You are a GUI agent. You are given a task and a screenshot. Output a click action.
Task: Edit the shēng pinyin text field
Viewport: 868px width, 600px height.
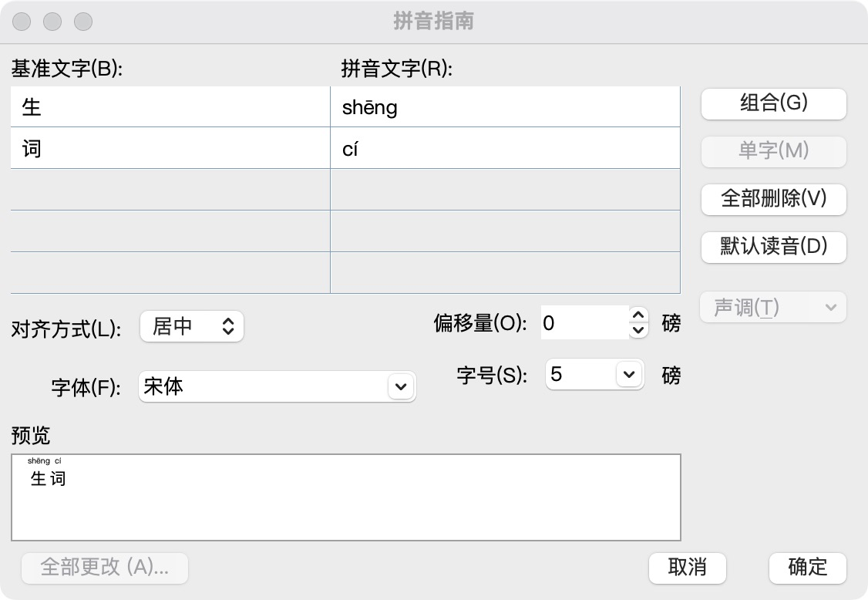tap(505, 106)
